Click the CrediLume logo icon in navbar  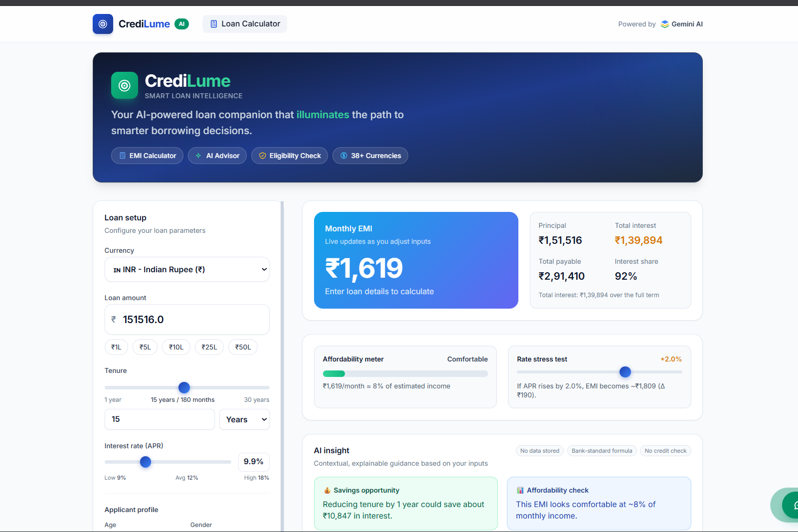[103, 24]
